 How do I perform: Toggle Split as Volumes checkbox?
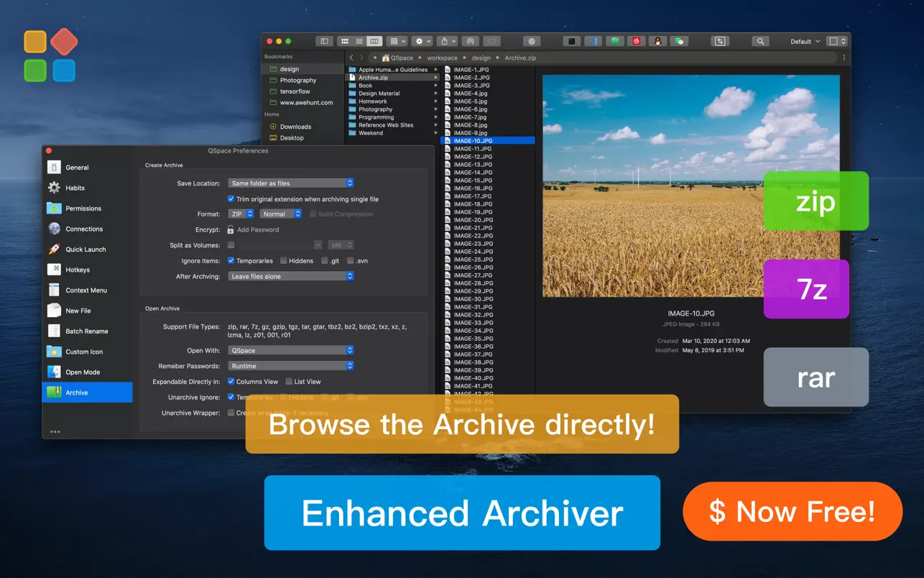point(231,245)
